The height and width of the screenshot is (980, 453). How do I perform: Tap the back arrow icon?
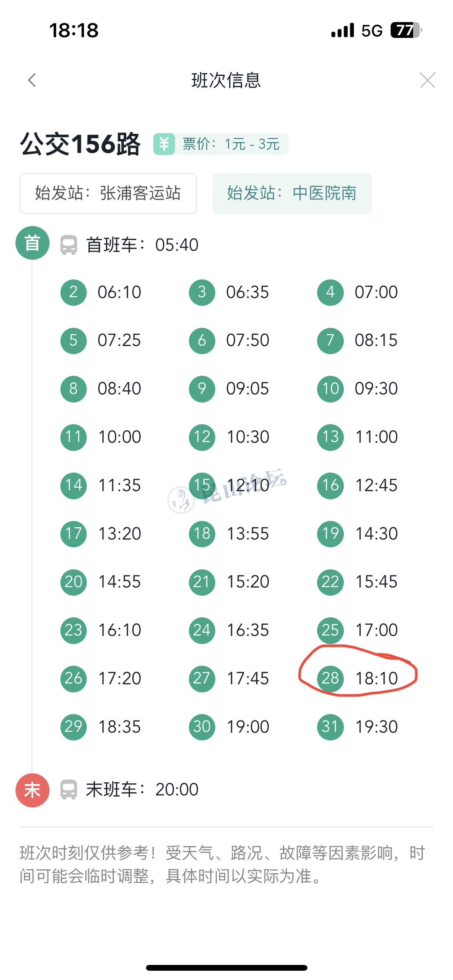coord(32,80)
